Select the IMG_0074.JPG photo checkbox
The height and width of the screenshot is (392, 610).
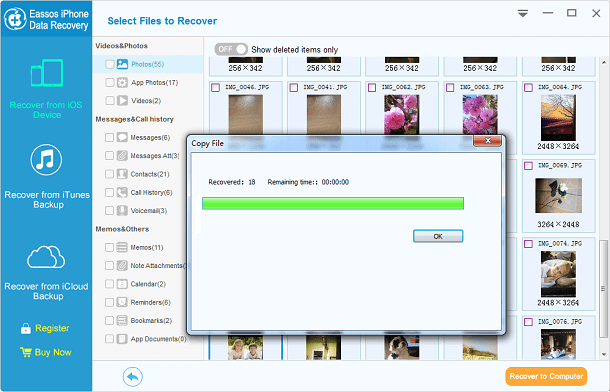pos(528,244)
